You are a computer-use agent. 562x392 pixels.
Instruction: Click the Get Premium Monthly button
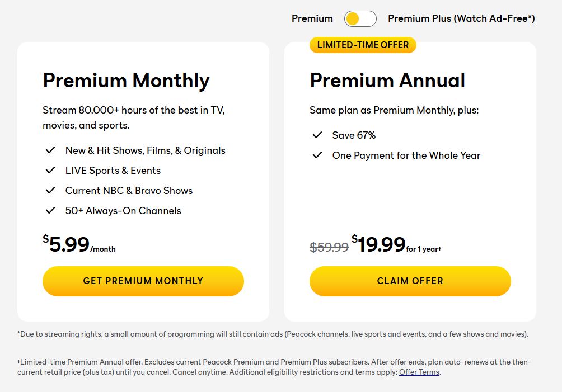143,281
